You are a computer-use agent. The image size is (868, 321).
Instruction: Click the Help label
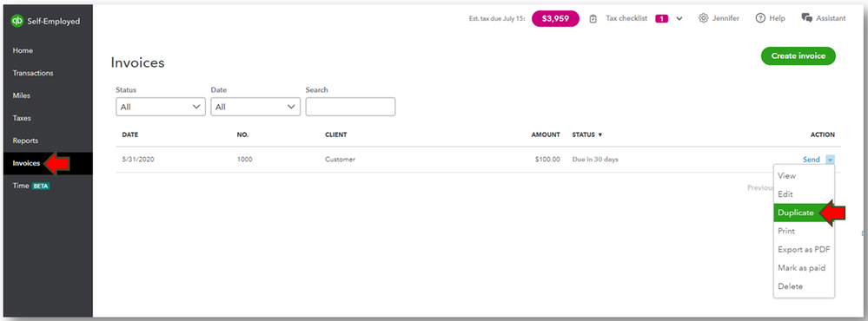778,18
